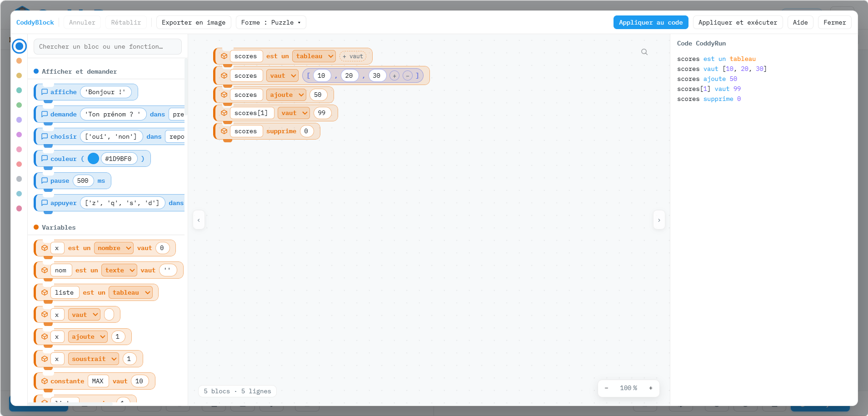Click the cube icon on 'scores ajoute 50' block
Viewport: 868px width, 416px height.
point(224,95)
